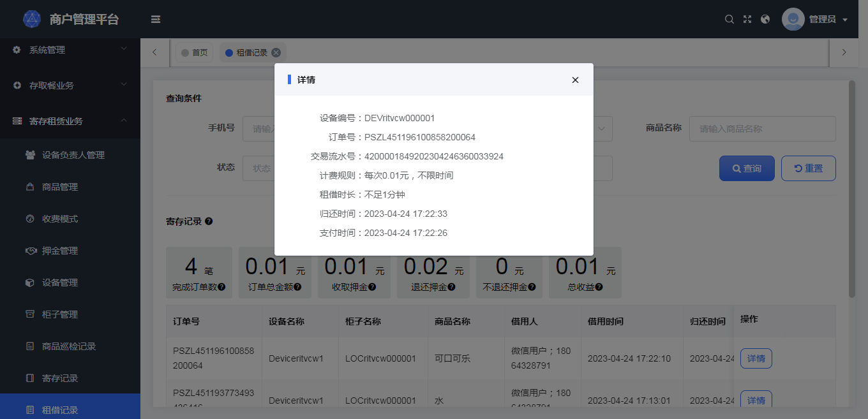Image resolution: width=868 pixels, height=419 pixels.
Task: Collapse the 寄存租赁业务 menu
Action: pos(70,121)
